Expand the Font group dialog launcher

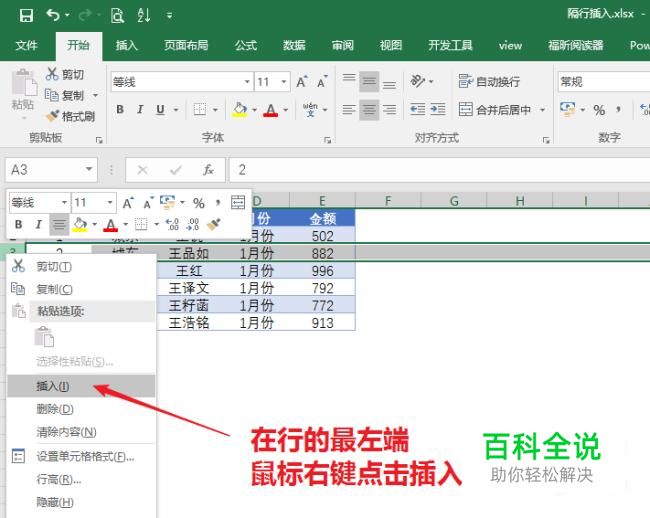tap(327, 140)
